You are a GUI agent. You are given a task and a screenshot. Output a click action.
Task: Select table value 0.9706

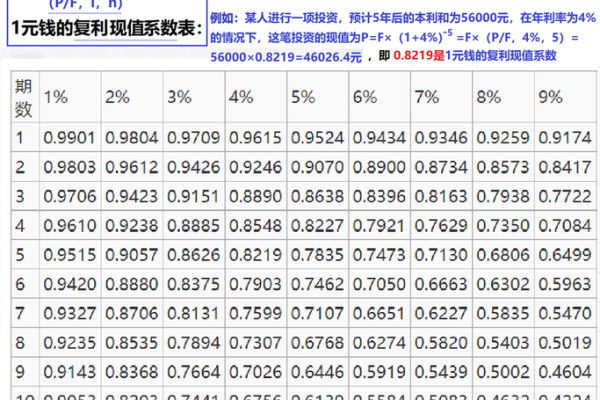[69, 196]
